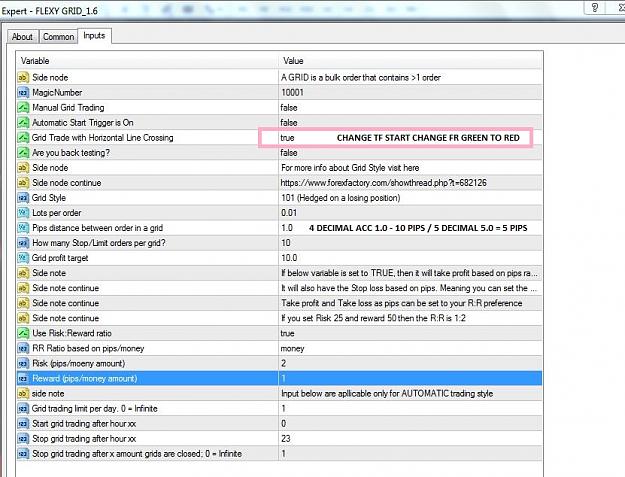
Task: Click the Use Risk:Reward ratio boolean icon
Action: pyautogui.click(x=23, y=333)
